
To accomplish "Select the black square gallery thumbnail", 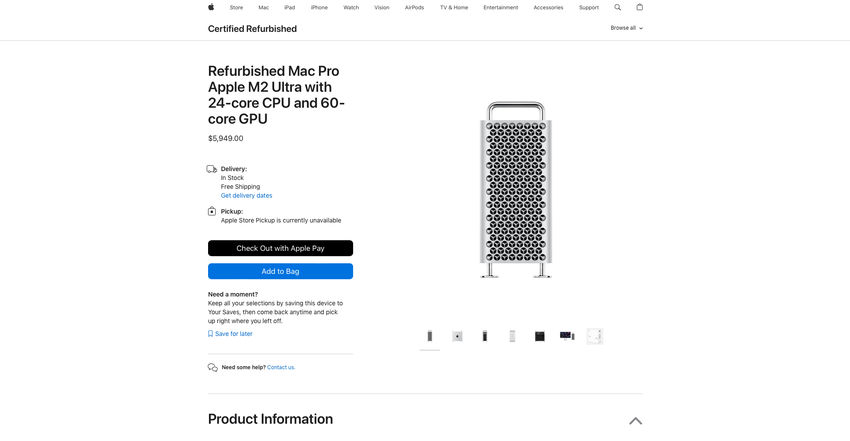I will coord(540,336).
